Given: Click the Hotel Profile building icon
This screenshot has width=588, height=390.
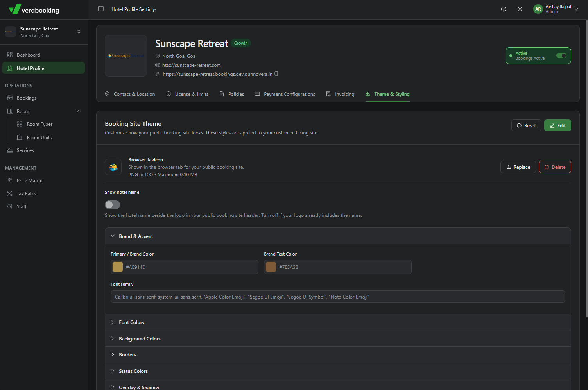Looking at the screenshot, I should (x=10, y=68).
